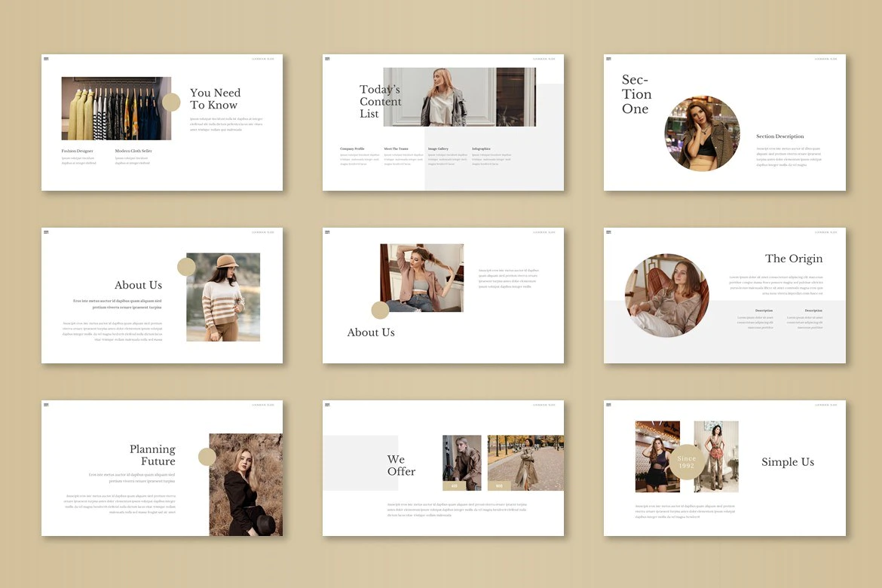Click beige circle beside You Need To Know
This screenshot has width=882, height=588.
point(171,103)
